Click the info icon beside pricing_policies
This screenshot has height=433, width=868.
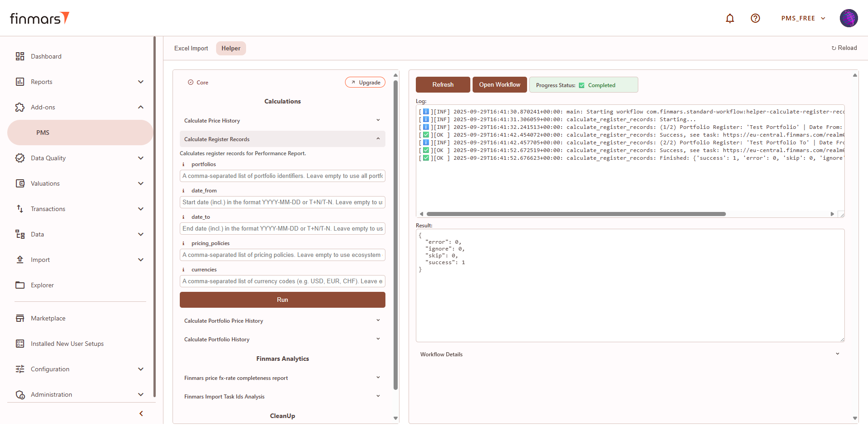point(183,243)
